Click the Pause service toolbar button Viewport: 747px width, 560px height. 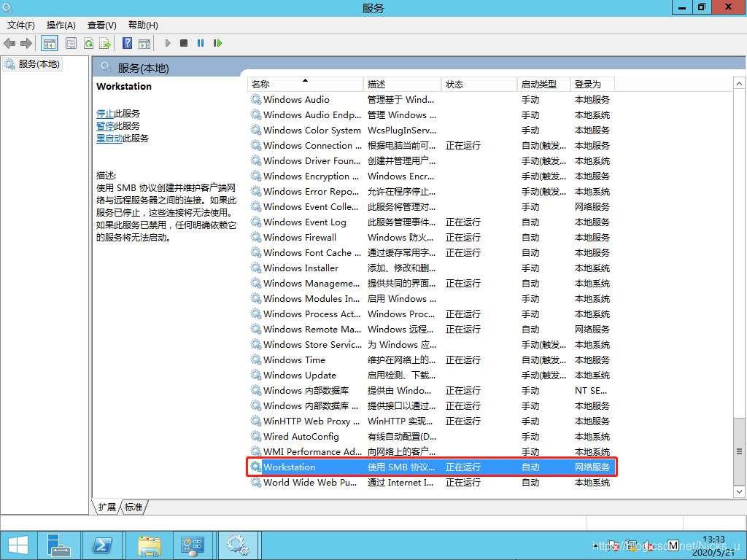pos(201,43)
